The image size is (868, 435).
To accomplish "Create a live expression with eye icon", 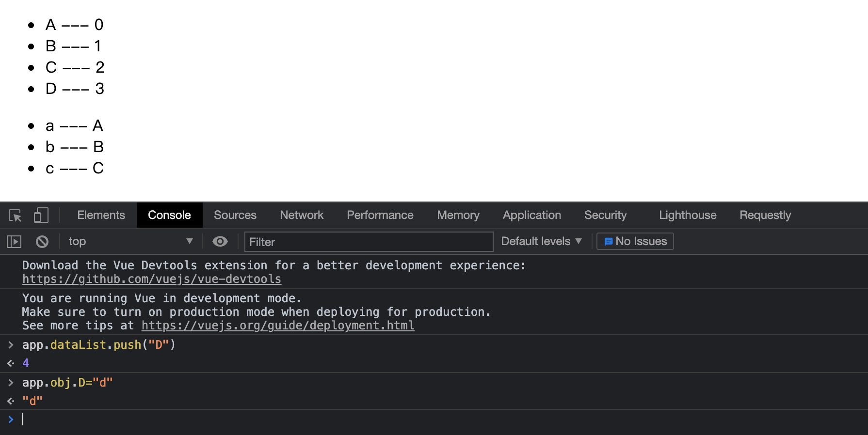I will 220,242.
